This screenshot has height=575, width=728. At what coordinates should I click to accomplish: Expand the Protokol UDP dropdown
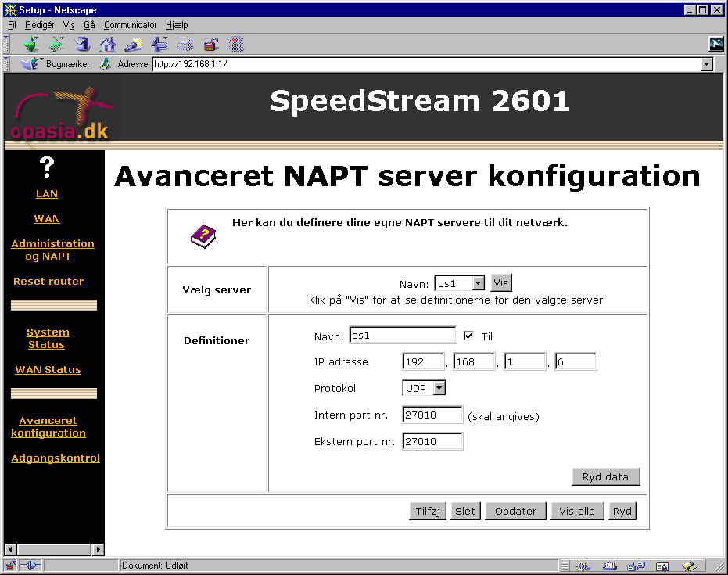tap(439, 388)
